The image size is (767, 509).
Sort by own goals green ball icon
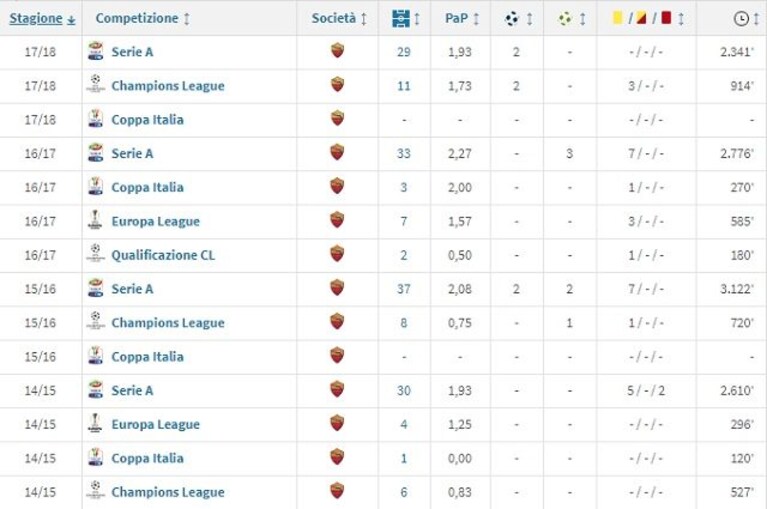tap(564, 19)
